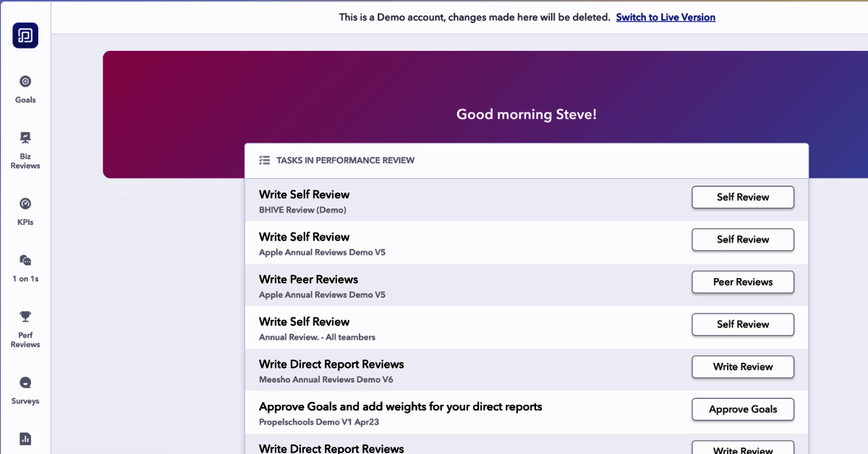This screenshot has height=454, width=868.
Task: Click the task-list icon beside TASKS IN PERFORMANCE REVIEW
Action: [x=265, y=160]
